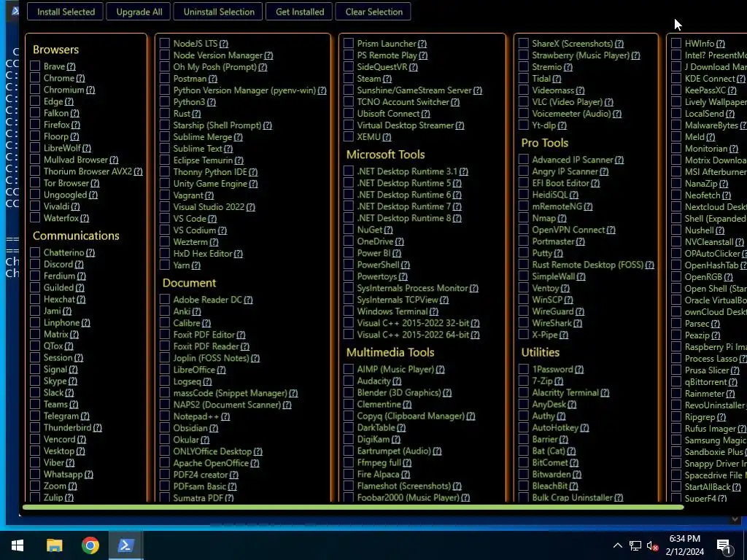Click the network tray icon
747x560 pixels.
click(635, 545)
